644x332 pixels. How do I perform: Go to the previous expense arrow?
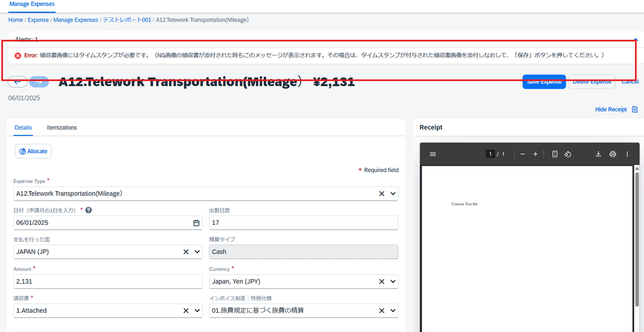[17, 82]
